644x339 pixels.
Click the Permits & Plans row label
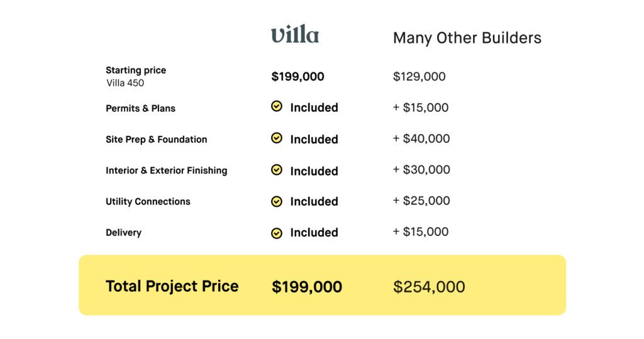pyautogui.click(x=140, y=108)
